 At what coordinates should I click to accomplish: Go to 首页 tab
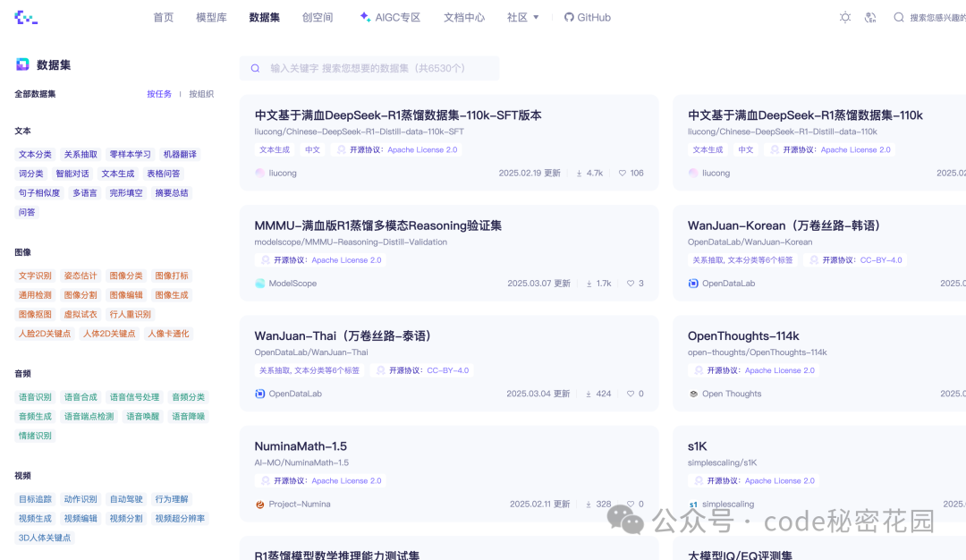tap(164, 17)
